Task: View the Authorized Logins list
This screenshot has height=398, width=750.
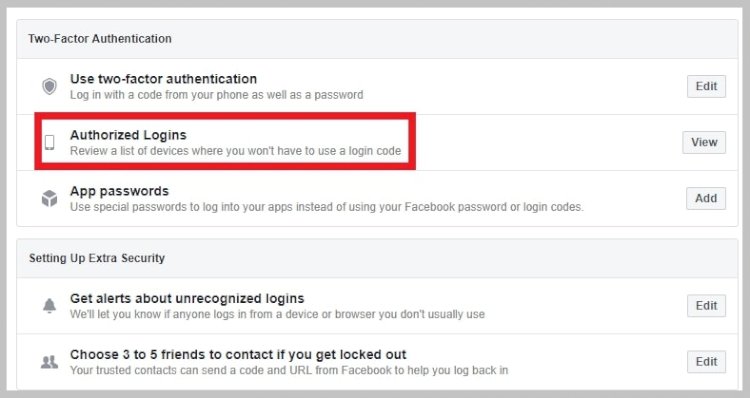Action: point(704,142)
